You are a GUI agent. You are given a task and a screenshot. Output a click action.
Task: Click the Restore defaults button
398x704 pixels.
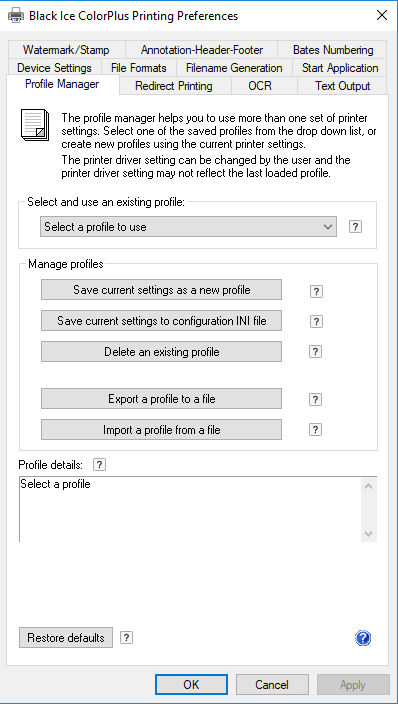pos(66,638)
